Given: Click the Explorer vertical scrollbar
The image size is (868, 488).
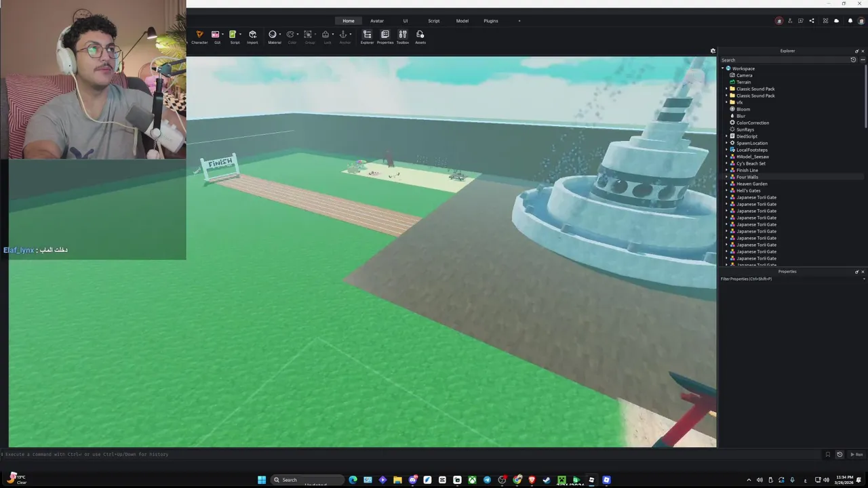Looking at the screenshot, I should point(865,95).
